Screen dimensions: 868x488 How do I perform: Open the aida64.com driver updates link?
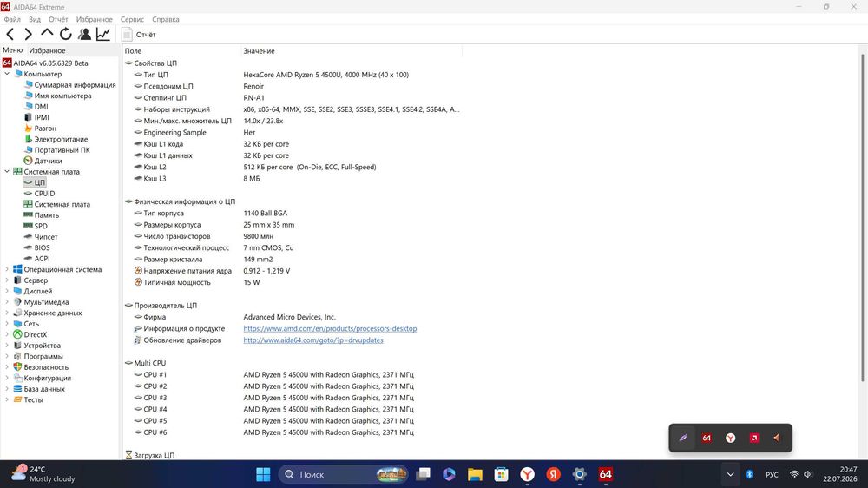coord(313,340)
